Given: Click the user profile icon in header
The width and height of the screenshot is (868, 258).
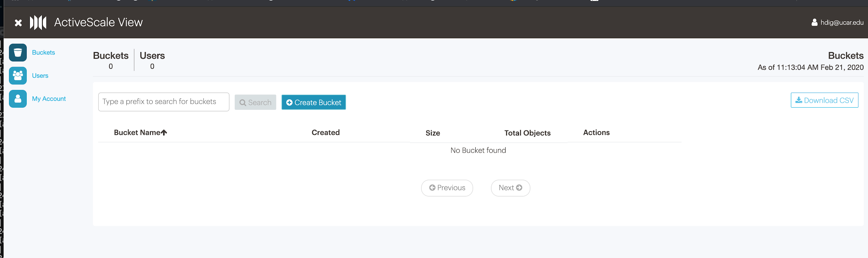Looking at the screenshot, I should click(814, 23).
